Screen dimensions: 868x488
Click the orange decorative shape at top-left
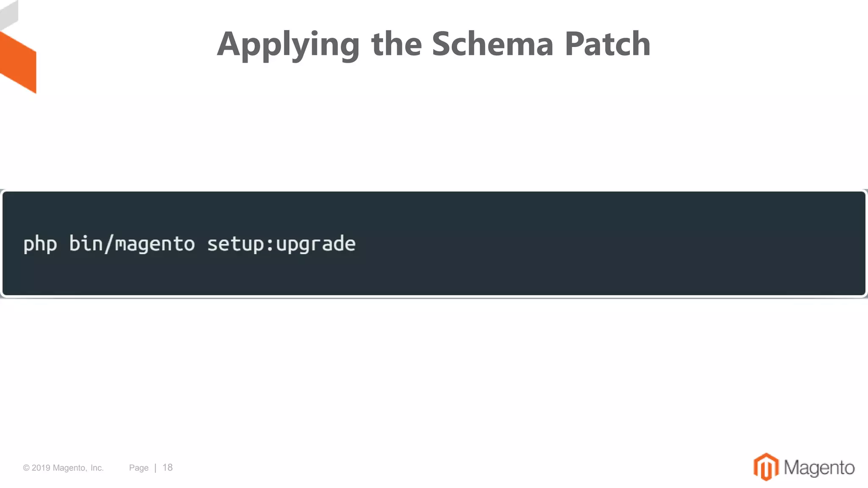click(x=19, y=61)
